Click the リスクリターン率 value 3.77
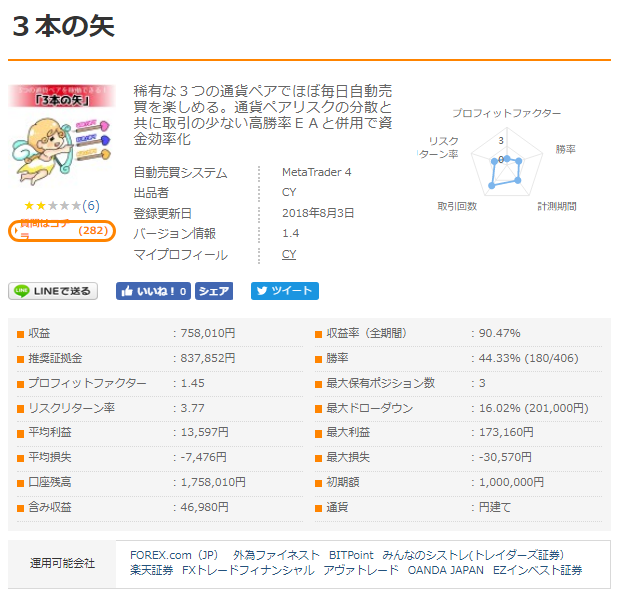Viewport: 627px width, 607px height. pos(192,408)
